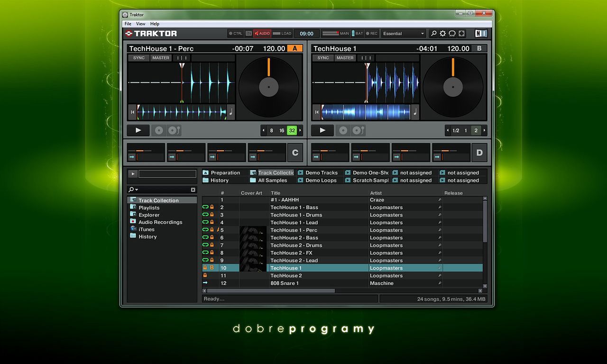Toggle the cruise mode headphone icon

coord(452,34)
